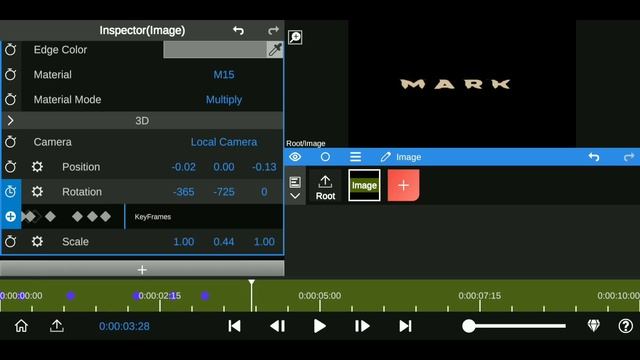Open the Rotation gear settings
The height and width of the screenshot is (360, 640).
coord(37,191)
